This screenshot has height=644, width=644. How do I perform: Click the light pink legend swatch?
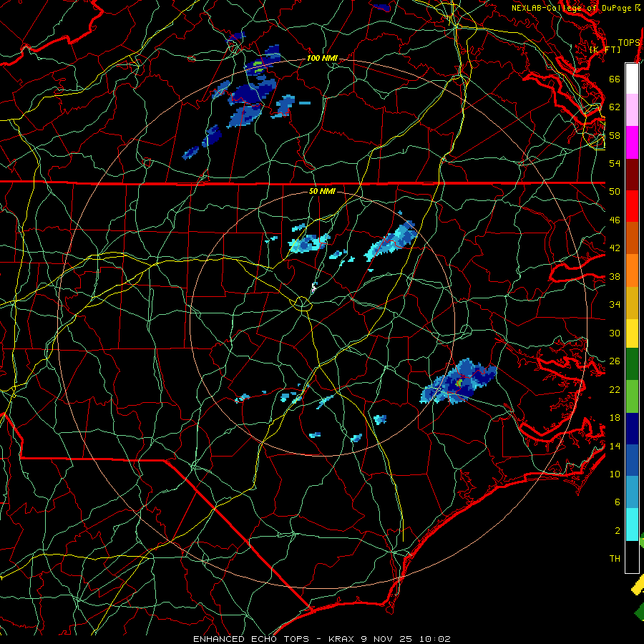pos(632,109)
